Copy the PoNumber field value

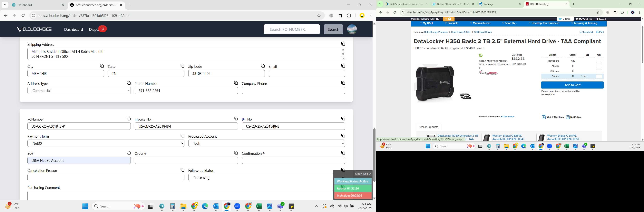pos(129,119)
